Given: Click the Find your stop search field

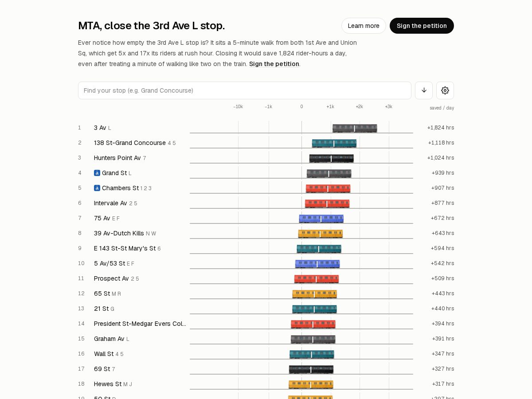Looking at the screenshot, I should (245, 90).
